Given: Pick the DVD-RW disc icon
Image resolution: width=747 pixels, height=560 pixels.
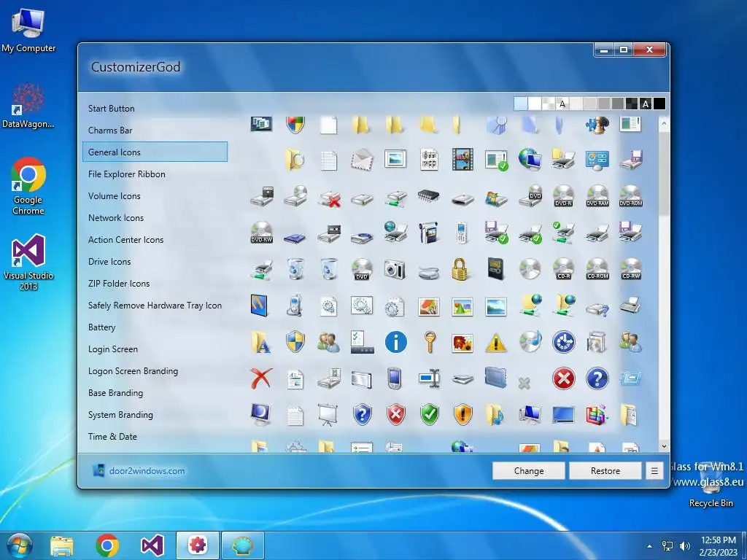Looking at the screenshot, I should point(262,233).
